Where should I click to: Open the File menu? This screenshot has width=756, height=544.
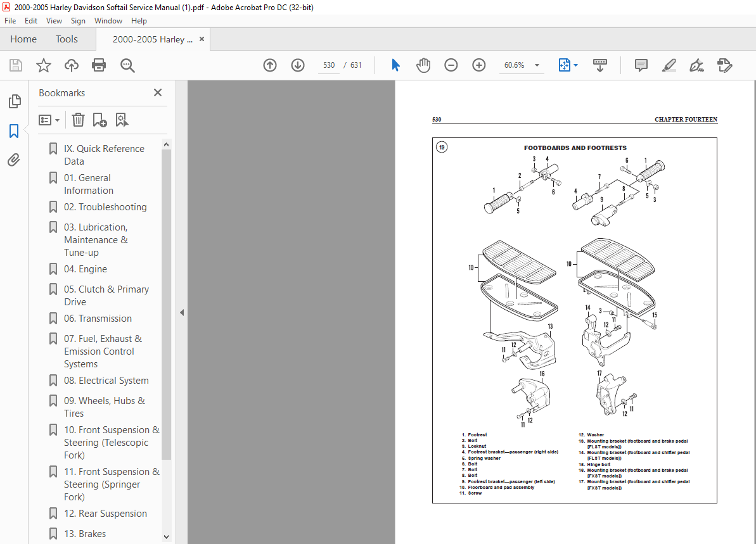pyautogui.click(x=10, y=21)
